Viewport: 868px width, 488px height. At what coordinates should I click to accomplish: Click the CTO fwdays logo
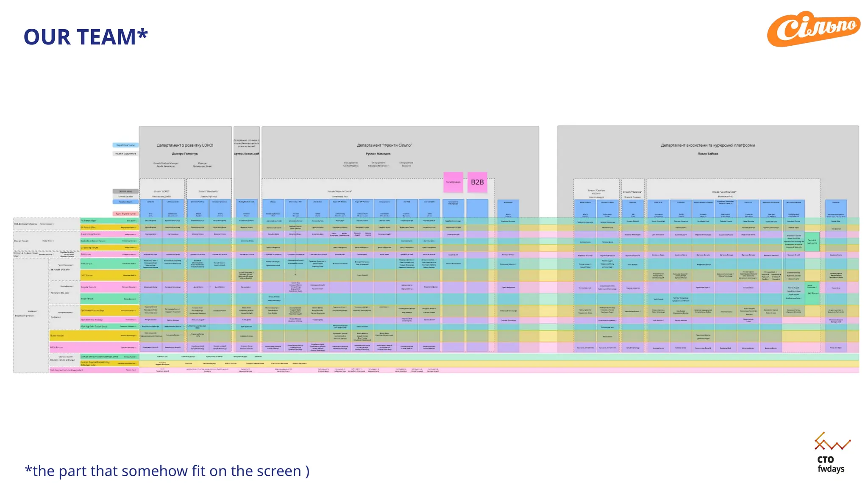[x=832, y=453]
